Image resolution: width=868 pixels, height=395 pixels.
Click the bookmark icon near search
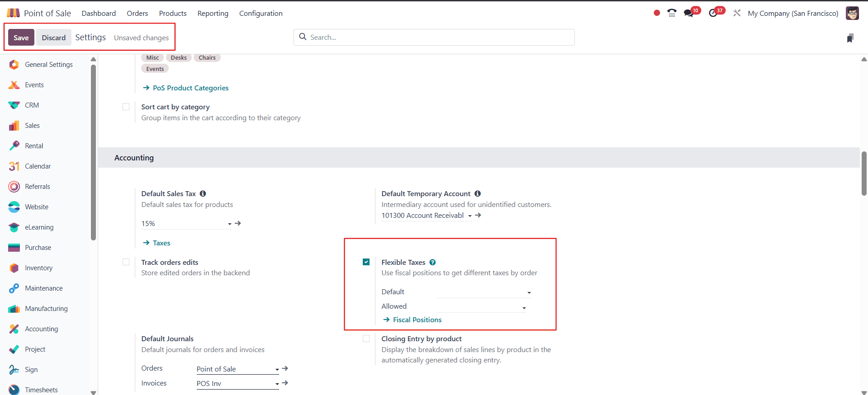850,38
